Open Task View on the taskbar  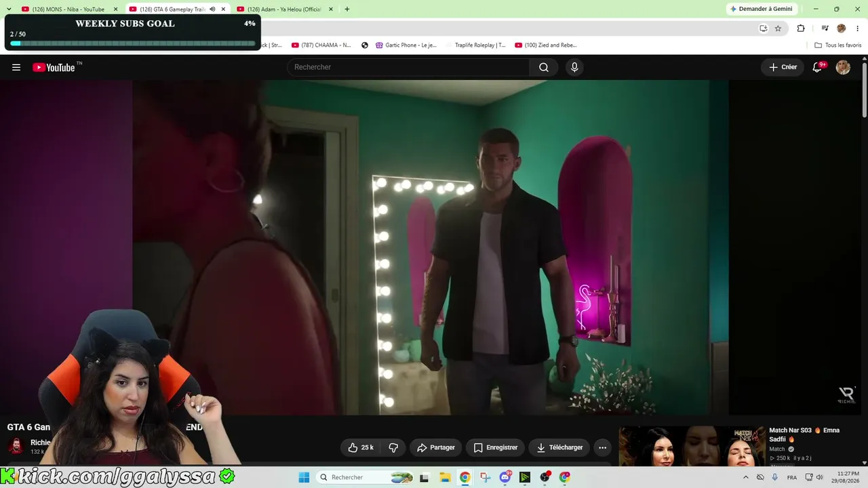pos(425,477)
